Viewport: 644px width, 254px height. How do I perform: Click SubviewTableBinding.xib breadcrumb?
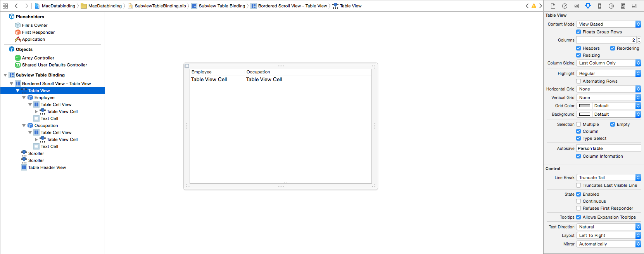click(157, 6)
